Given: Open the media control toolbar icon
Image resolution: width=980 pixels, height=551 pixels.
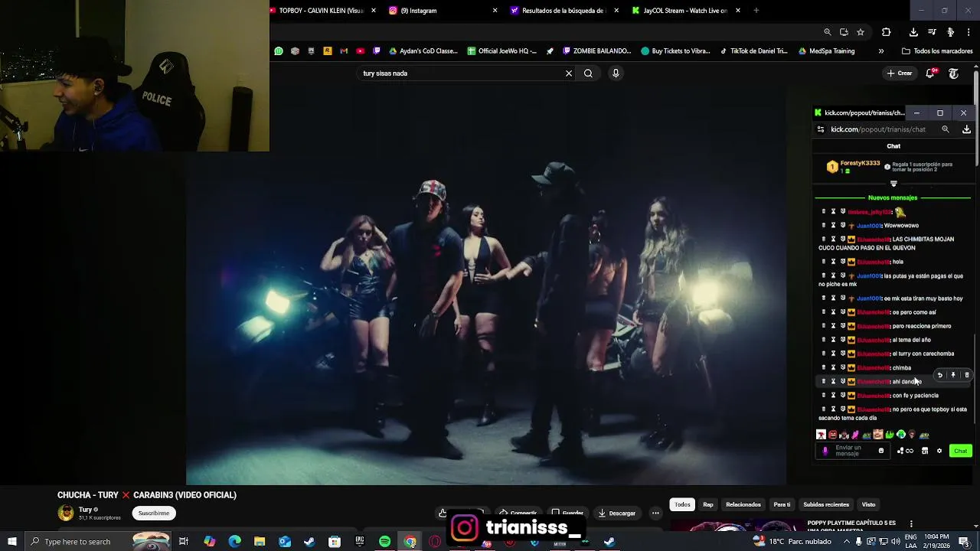Looking at the screenshot, I should click(932, 32).
